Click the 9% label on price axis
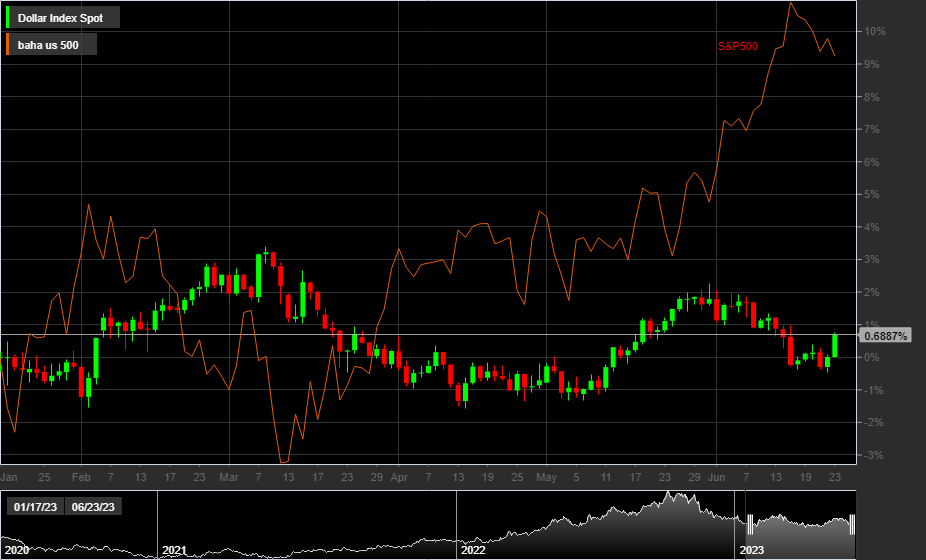This screenshot has width=926, height=560. (872, 64)
